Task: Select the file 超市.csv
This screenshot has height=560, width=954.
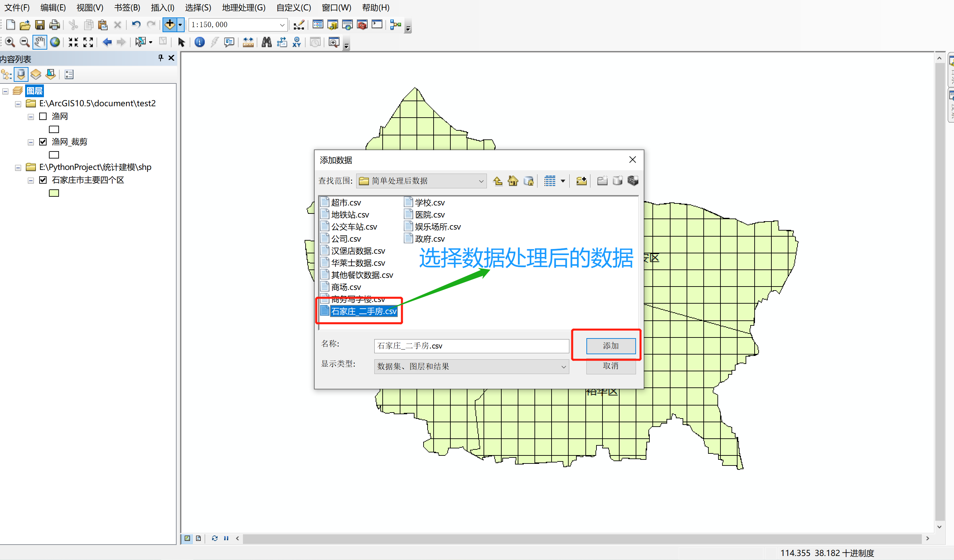Action: pyautogui.click(x=341, y=202)
